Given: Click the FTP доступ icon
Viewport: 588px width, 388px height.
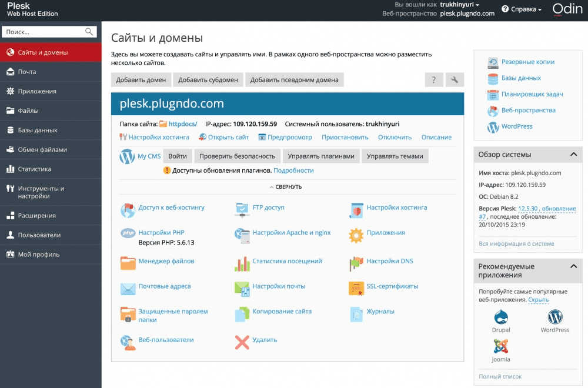Looking at the screenshot, I should tap(242, 210).
